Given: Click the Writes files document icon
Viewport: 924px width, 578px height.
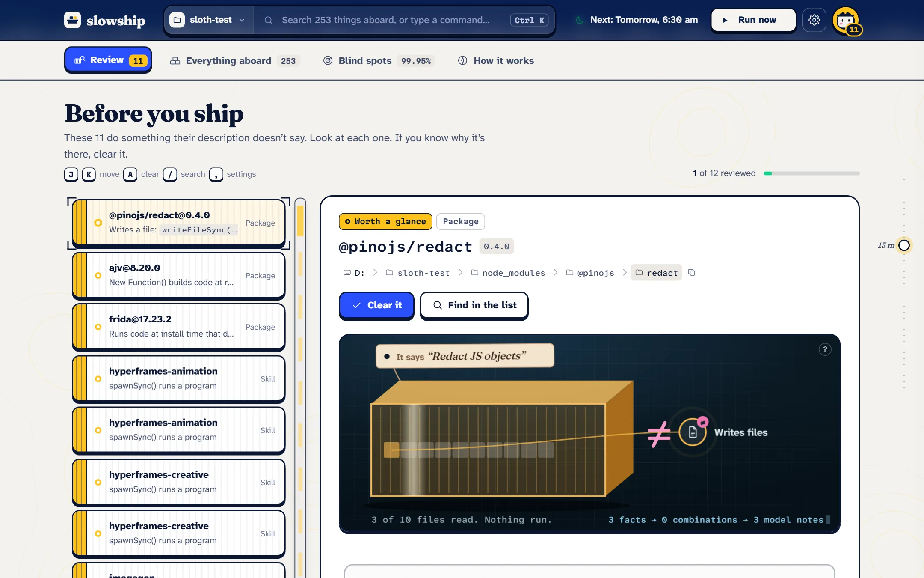Looking at the screenshot, I should [x=693, y=432].
